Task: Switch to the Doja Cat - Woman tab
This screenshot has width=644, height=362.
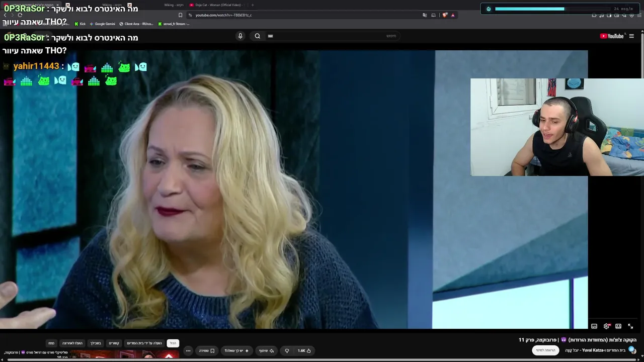Action: (x=216, y=5)
